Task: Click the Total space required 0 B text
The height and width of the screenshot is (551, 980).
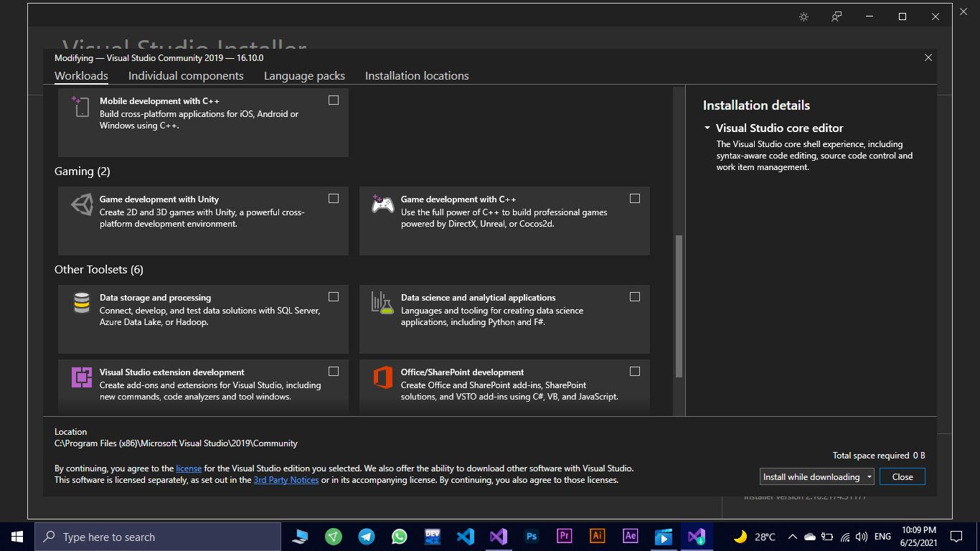Action: pyautogui.click(x=879, y=456)
